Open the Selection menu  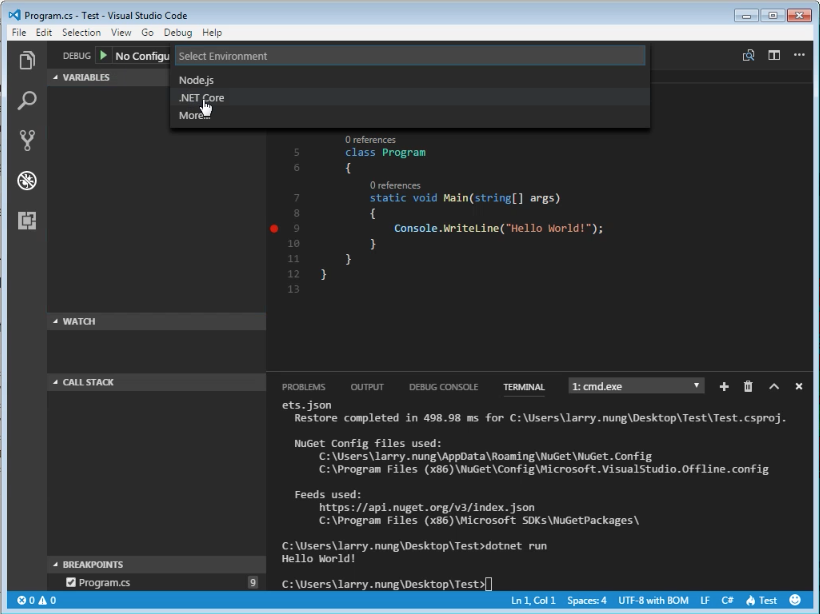click(82, 32)
